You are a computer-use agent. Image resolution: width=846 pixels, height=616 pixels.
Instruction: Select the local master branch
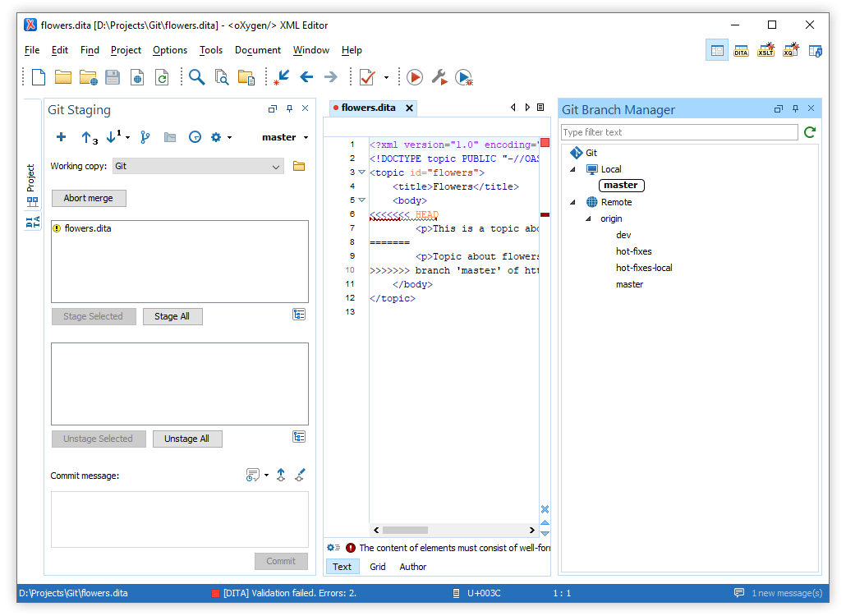pyautogui.click(x=621, y=185)
